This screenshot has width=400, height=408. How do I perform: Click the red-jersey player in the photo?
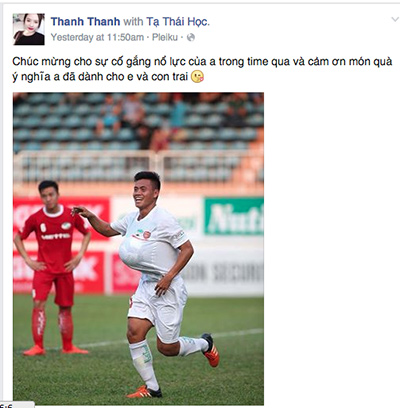click(x=53, y=268)
